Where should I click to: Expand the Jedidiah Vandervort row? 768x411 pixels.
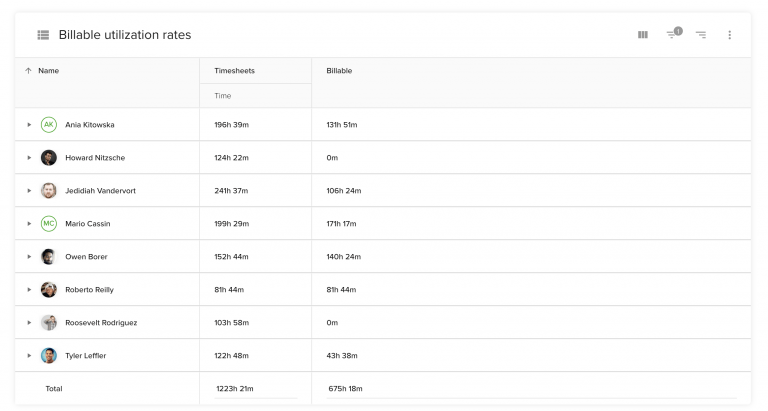point(29,191)
